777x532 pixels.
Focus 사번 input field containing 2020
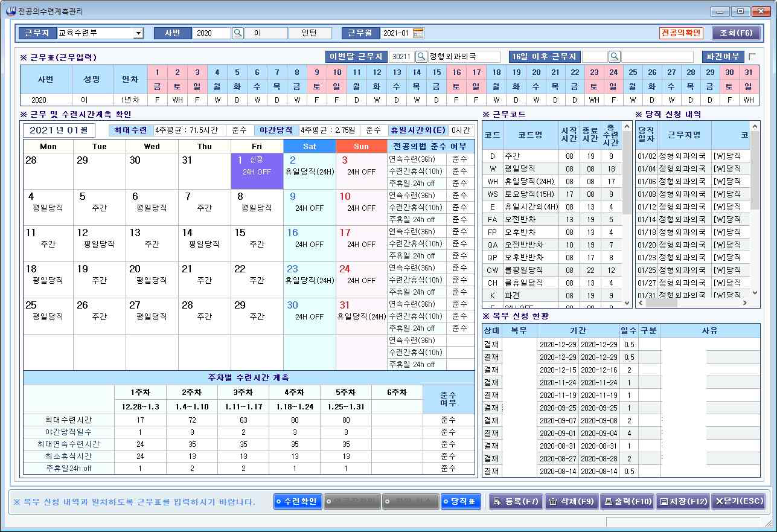tap(212, 33)
